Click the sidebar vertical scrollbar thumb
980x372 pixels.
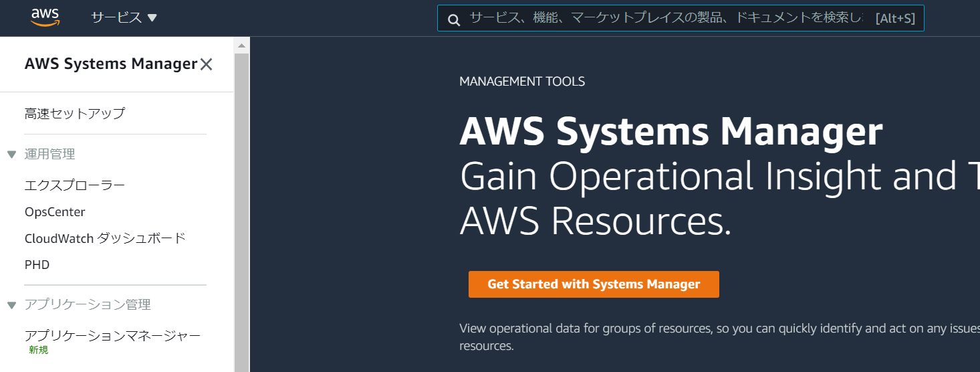pyautogui.click(x=241, y=212)
